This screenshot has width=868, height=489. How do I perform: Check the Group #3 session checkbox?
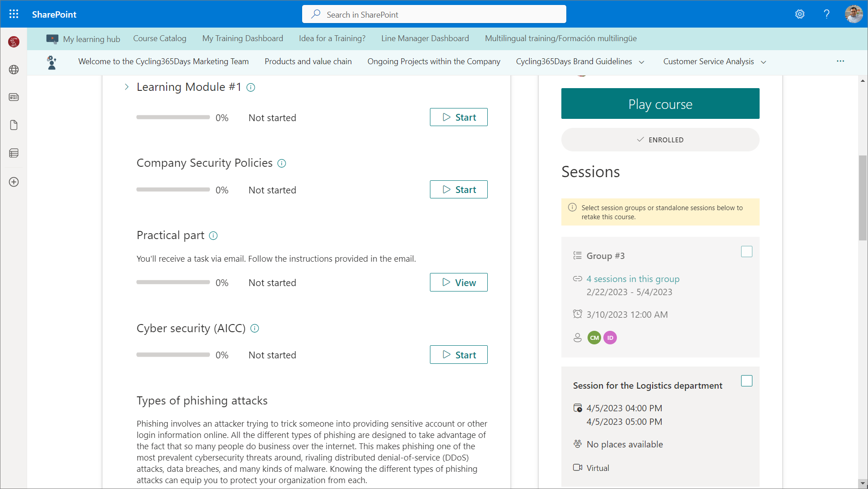coord(747,252)
